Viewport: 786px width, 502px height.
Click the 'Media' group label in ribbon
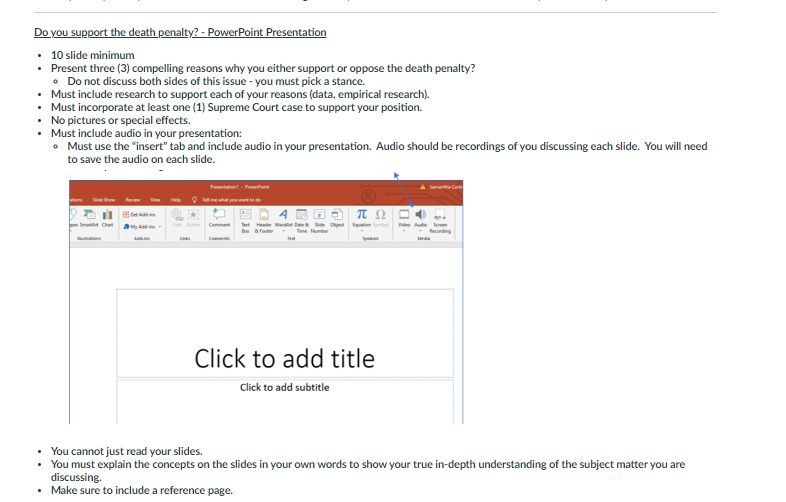[x=424, y=239]
